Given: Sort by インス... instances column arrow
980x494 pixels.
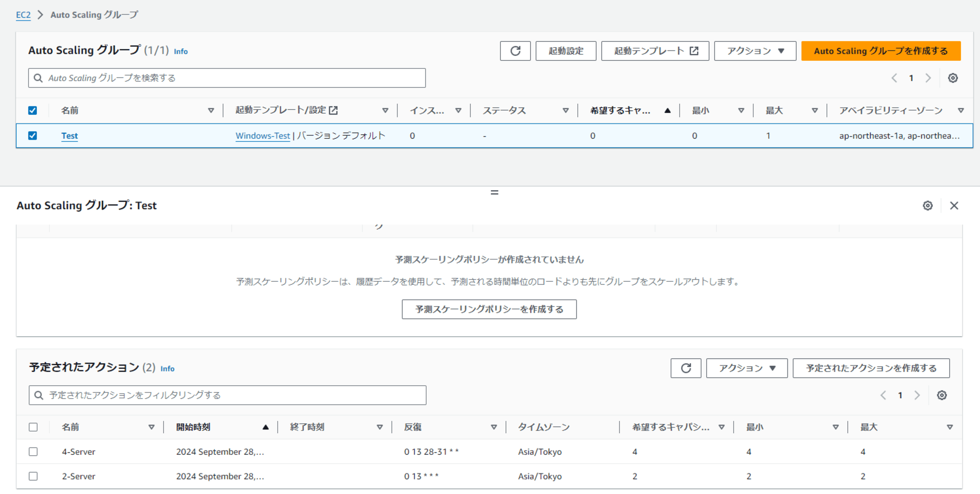Looking at the screenshot, I should pyautogui.click(x=458, y=110).
